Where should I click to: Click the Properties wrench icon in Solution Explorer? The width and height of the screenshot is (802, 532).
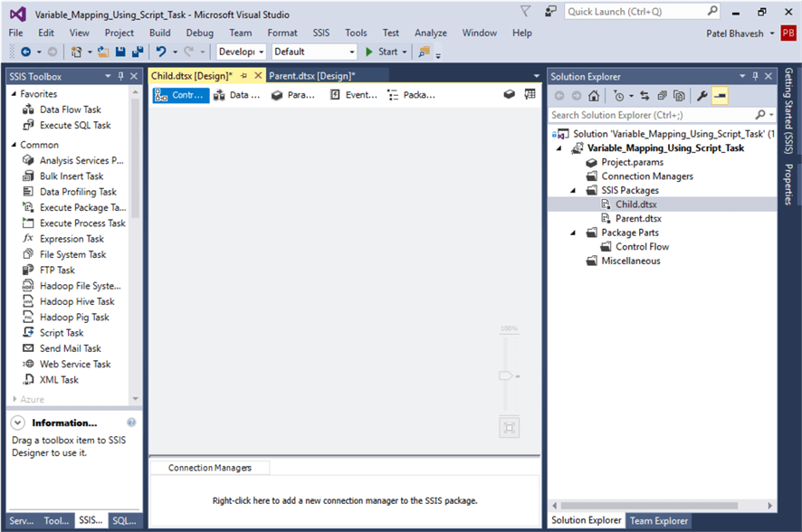point(703,95)
